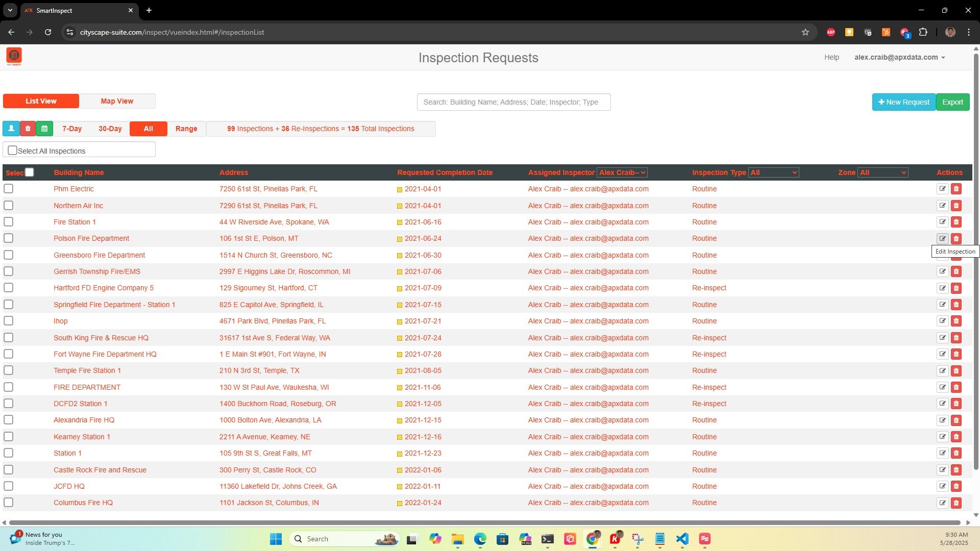Click the red trash filter icon near 7-Day
The width and height of the screenshot is (980, 551).
pos(28,129)
